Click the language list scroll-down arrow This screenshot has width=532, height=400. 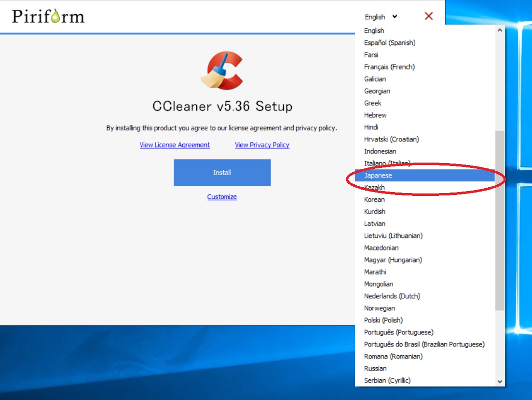pos(499,381)
